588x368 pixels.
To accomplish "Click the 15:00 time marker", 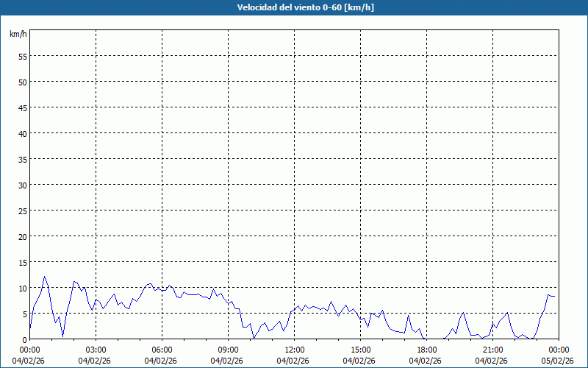I will pyautogui.click(x=360, y=350).
